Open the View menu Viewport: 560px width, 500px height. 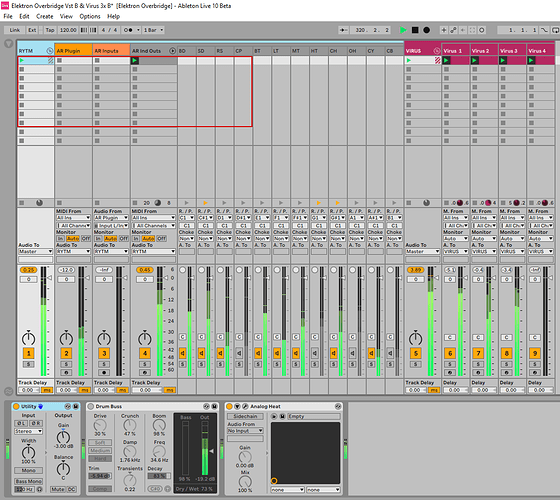point(66,16)
